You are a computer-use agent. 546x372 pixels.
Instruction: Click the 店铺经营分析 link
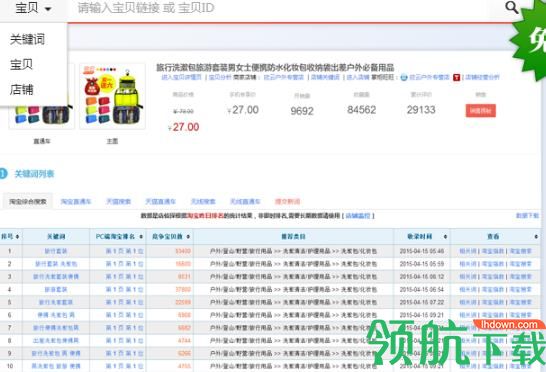click(482, 77)
